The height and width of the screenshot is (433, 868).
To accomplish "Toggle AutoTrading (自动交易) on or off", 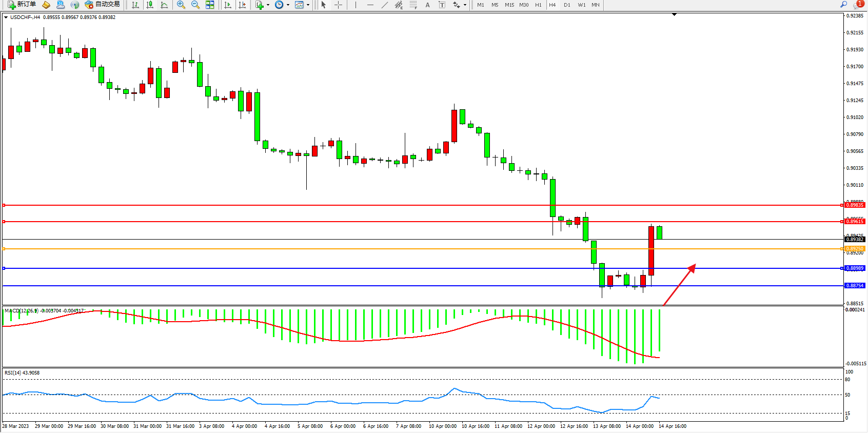I will click(x=103, y=5).
